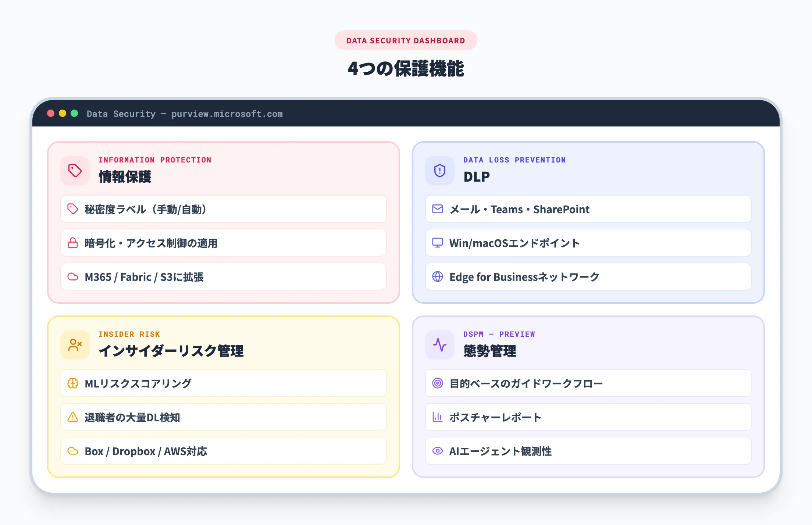Viewport: 812px width, 525px height.
Task: Select the DSPM — PREVIEW header label
Action: [499, 334]
